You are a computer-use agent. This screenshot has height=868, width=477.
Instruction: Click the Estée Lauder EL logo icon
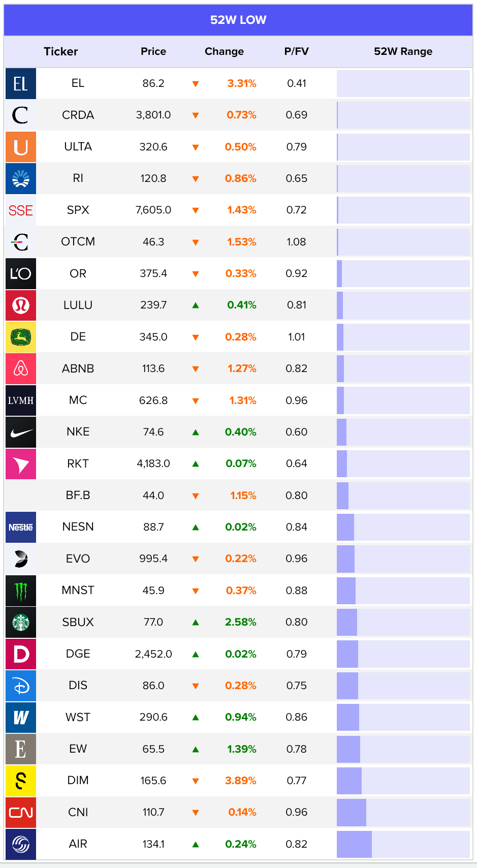coord(21,83)
